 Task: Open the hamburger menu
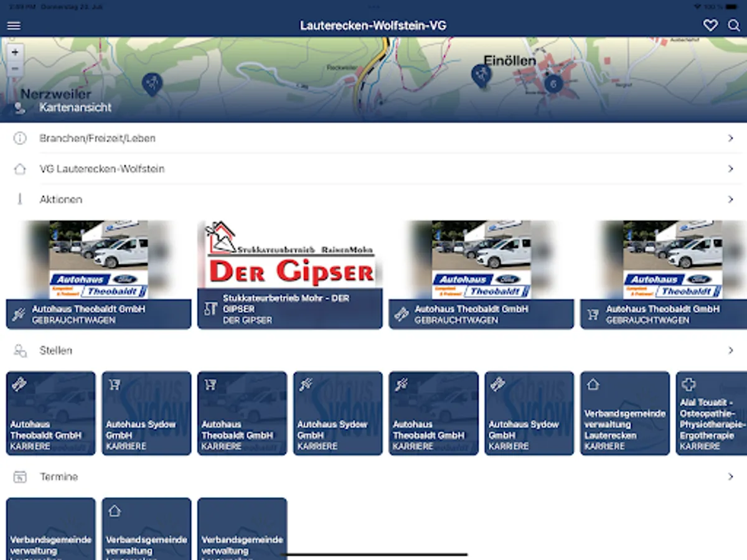coord(14,26)
